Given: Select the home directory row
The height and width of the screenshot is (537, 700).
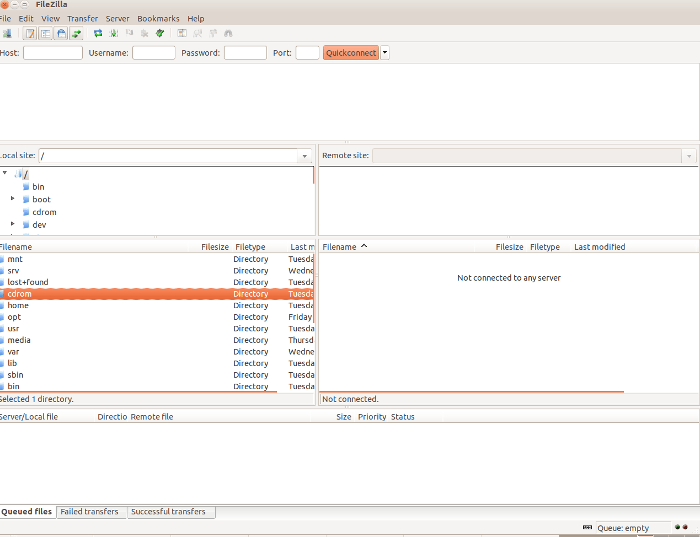Looking at the screenshot, I should tap(156, 305).
